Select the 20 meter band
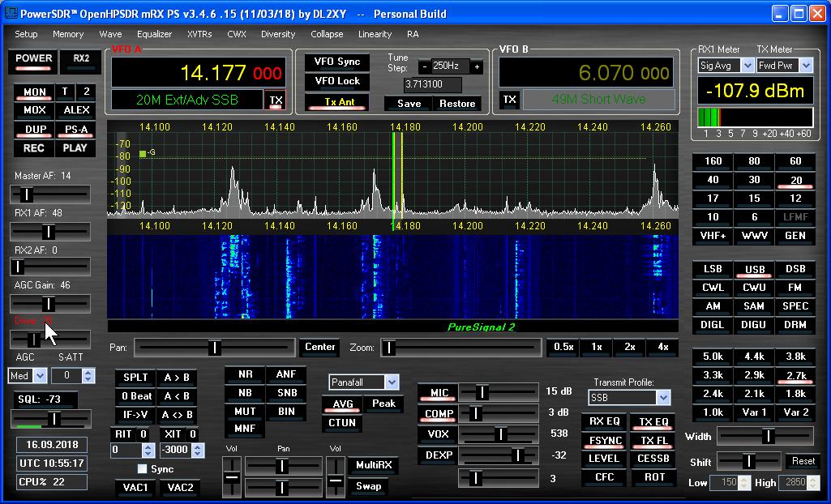The width and height of the screenshot is (831, 504). point(795,180)
